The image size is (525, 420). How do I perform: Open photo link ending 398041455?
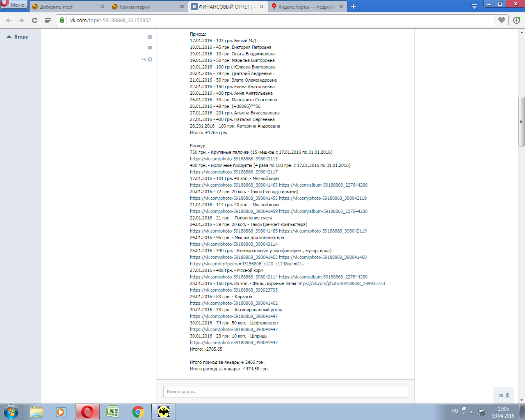(x=234, y=198)
